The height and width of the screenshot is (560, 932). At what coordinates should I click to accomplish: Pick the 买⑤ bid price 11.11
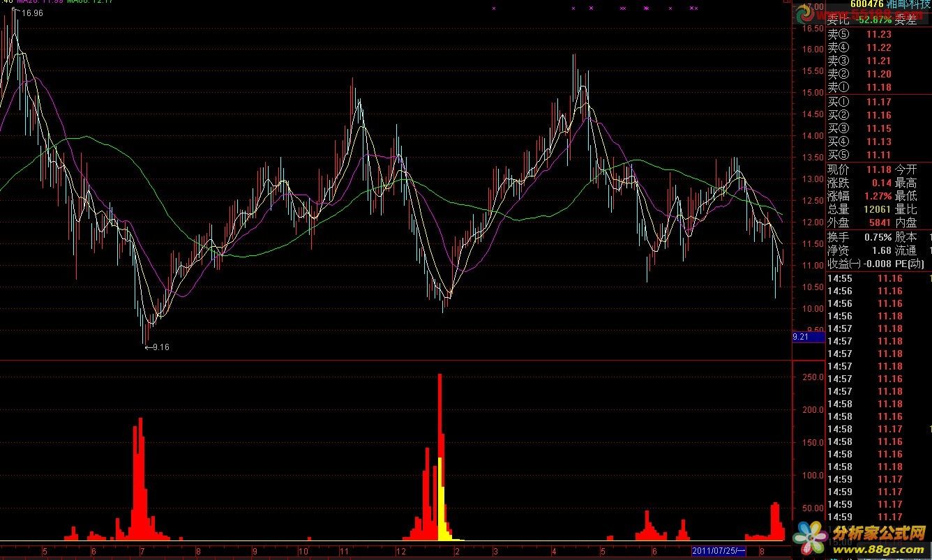pos(879,155)
